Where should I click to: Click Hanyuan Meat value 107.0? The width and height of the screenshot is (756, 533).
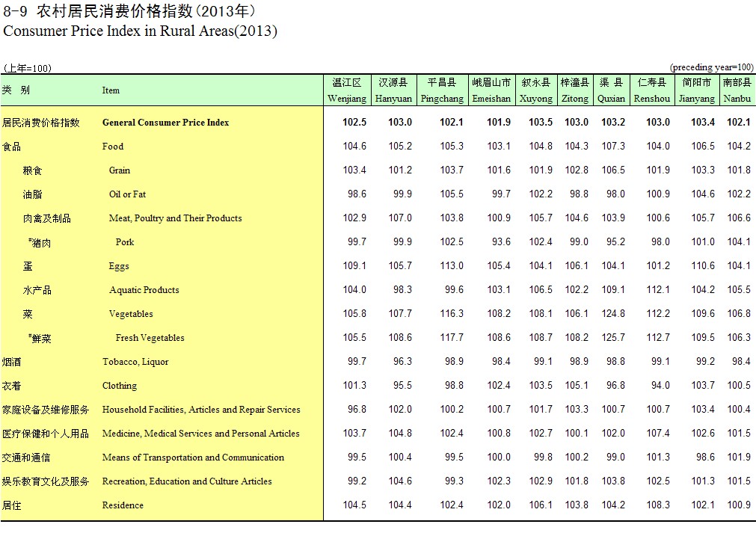click(x=400, y=218)
